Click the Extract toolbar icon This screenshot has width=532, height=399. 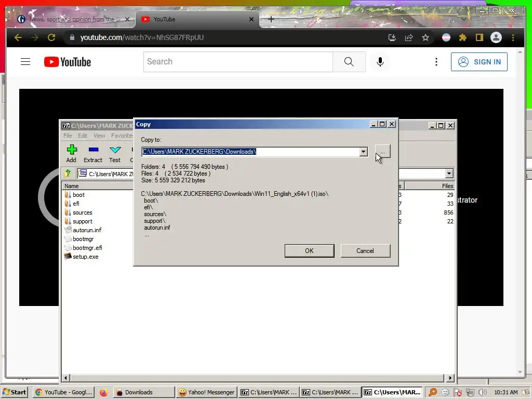point(93,153)
